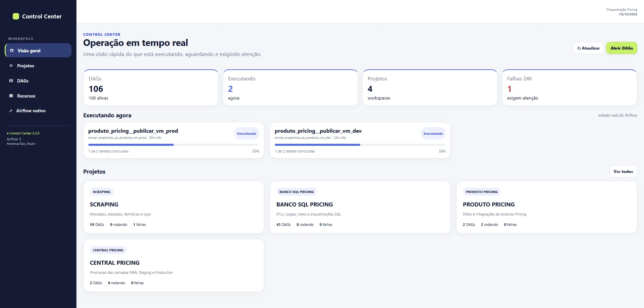Viewport: 644px width, 308px height.
Task: Click "1 falhas" in the SCRAPING card
Action: click(140, 225)
